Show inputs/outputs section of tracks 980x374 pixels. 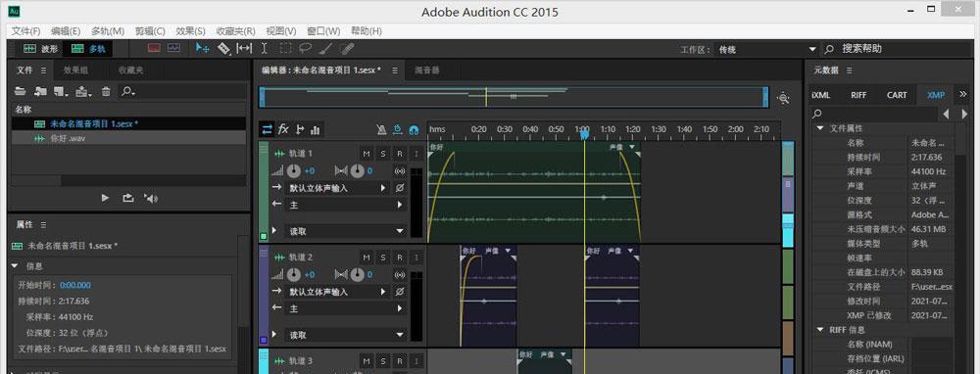pos(267,129)
